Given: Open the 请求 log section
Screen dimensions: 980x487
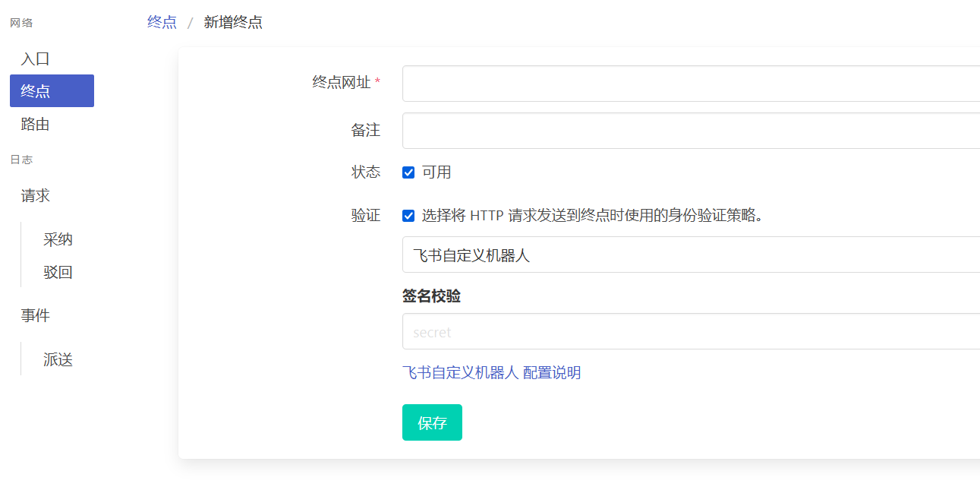Looking at the screenshot, I should [x=35, y=196].
